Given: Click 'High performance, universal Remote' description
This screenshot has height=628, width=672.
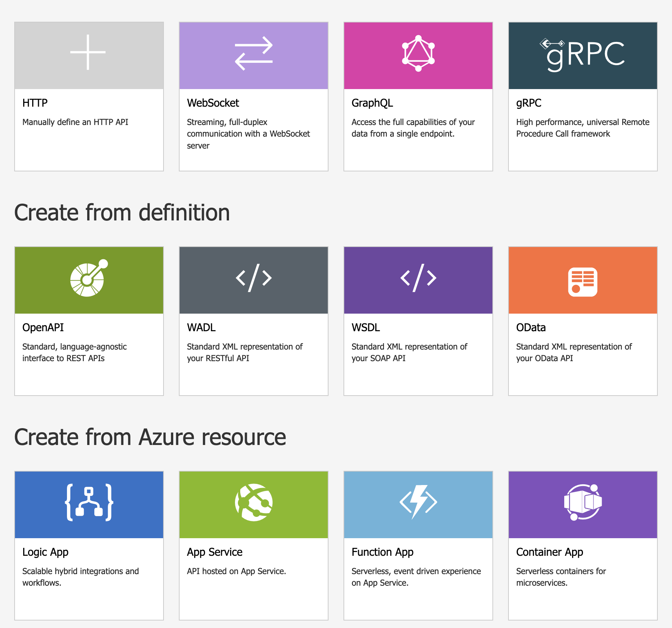Looking at the screenshot, I should point(583,128).
